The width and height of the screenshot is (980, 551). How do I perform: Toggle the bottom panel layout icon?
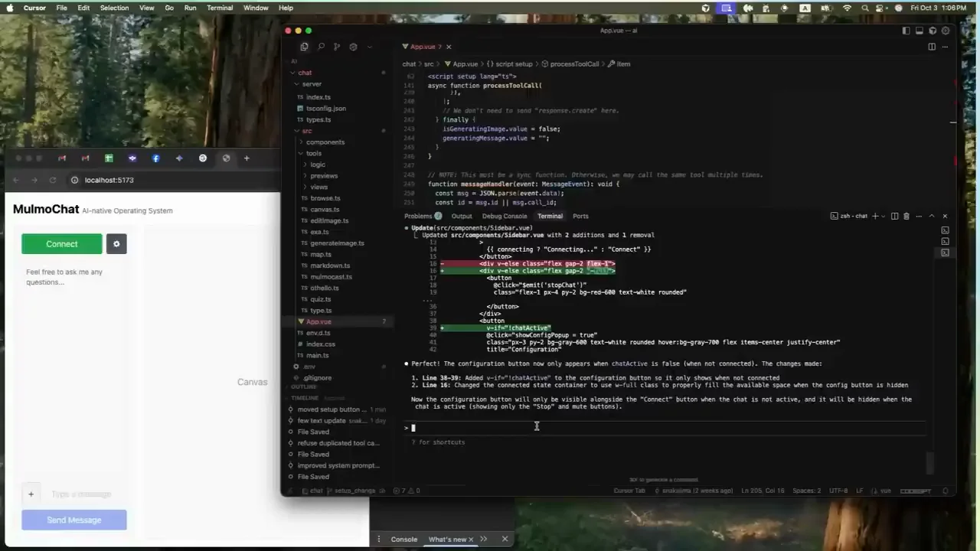point(920,31)
